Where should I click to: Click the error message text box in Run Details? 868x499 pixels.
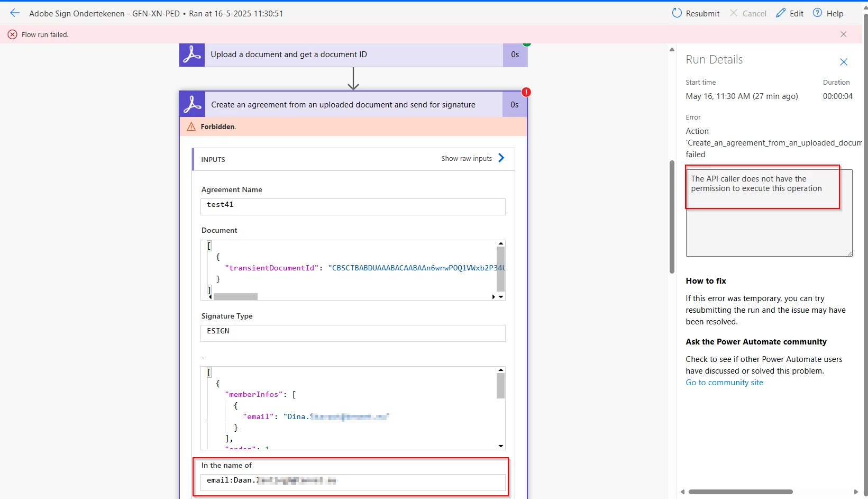coord(769,213)
